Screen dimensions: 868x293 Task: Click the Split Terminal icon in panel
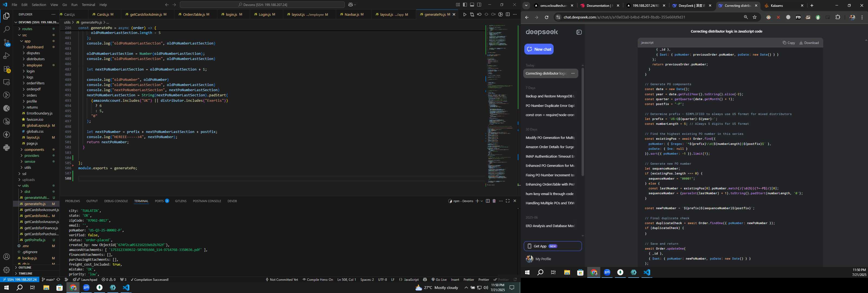tap(488, 201)
